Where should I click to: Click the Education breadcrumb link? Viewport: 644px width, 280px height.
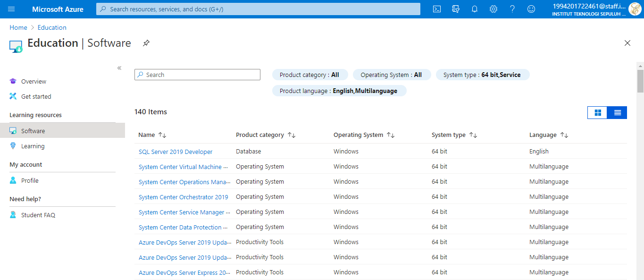52,27
